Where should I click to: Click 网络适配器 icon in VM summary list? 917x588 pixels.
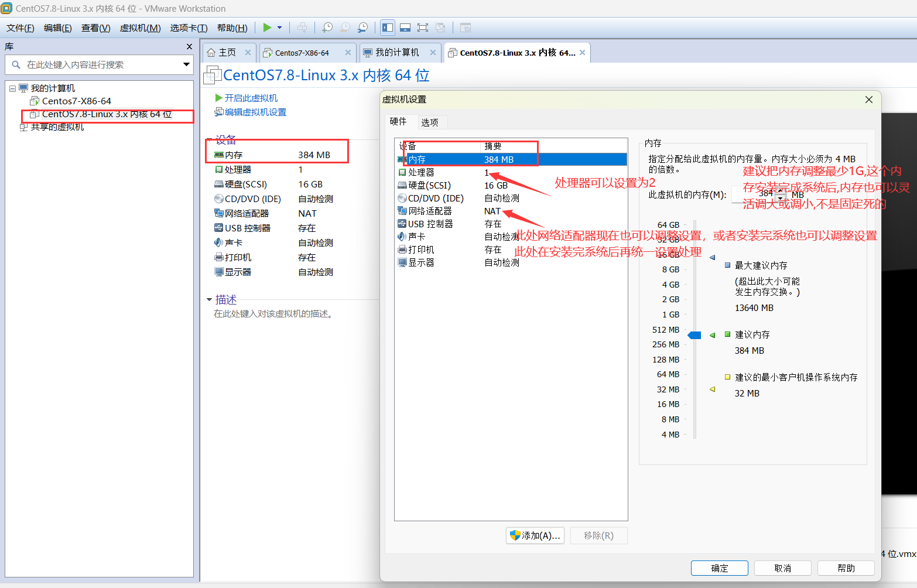click(219, 214)
